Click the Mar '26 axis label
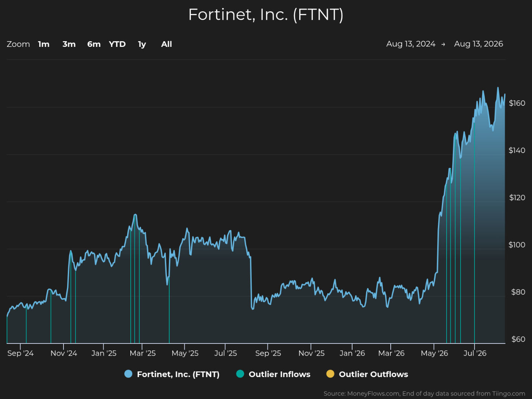The width and height of the screenshot is (532, 399). [391, 353]
